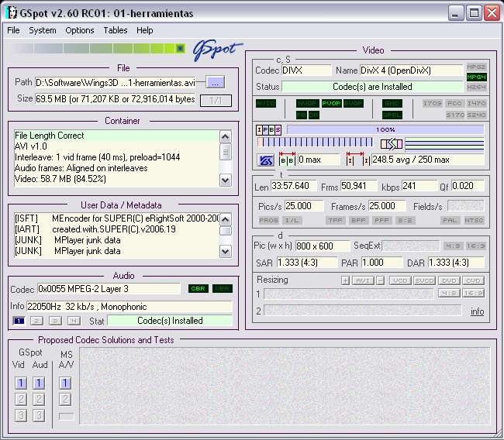This screenshot has width=504, height=440.
Task: Select audio stream 2 button
Action: tap(37, 321)
